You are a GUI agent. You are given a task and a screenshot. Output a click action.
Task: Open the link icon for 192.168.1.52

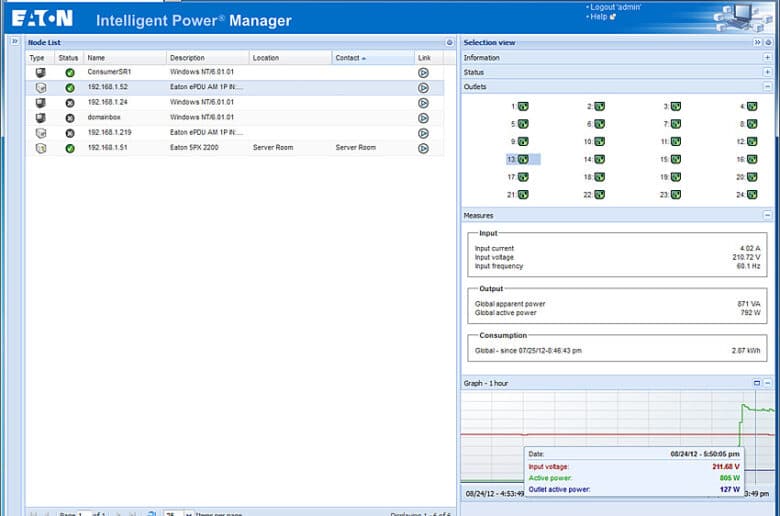point(423,88)
